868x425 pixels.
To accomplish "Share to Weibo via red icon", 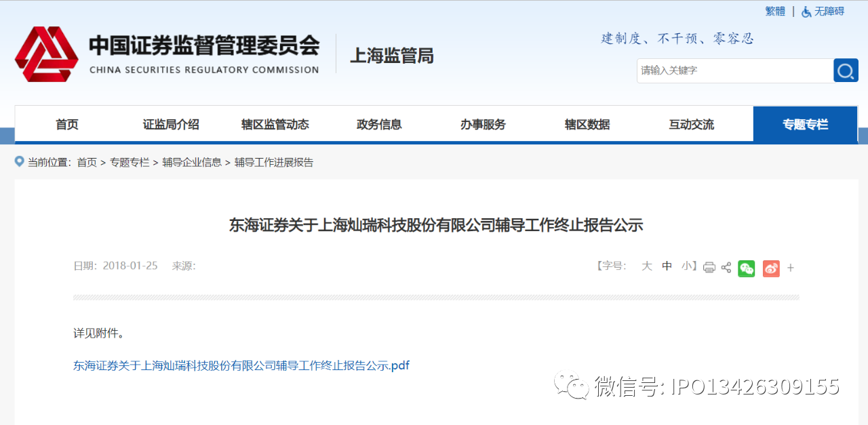I will click(771, 268).
